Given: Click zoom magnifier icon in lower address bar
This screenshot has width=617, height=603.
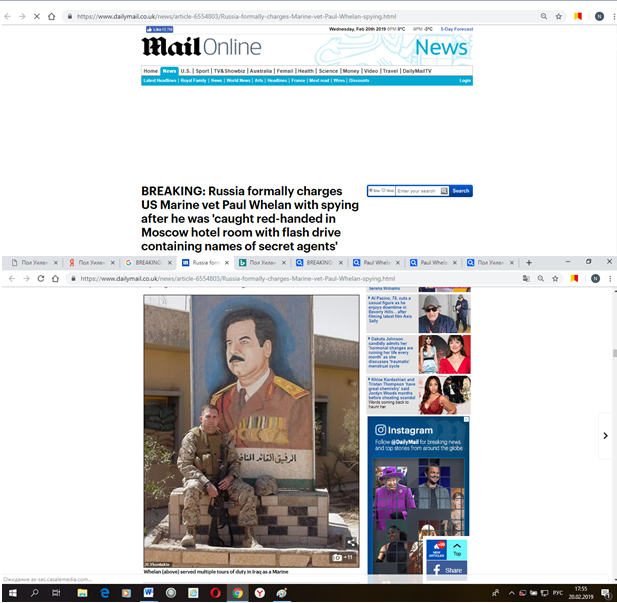Looking at the screenshot, I should pyautogui.click(x=541, y=279).
